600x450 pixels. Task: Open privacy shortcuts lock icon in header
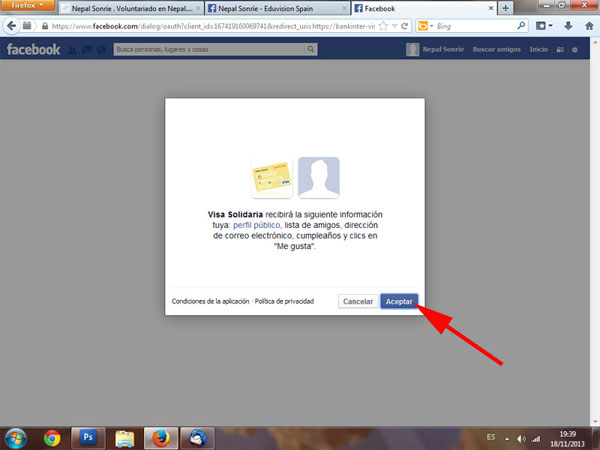click(560, 50)
